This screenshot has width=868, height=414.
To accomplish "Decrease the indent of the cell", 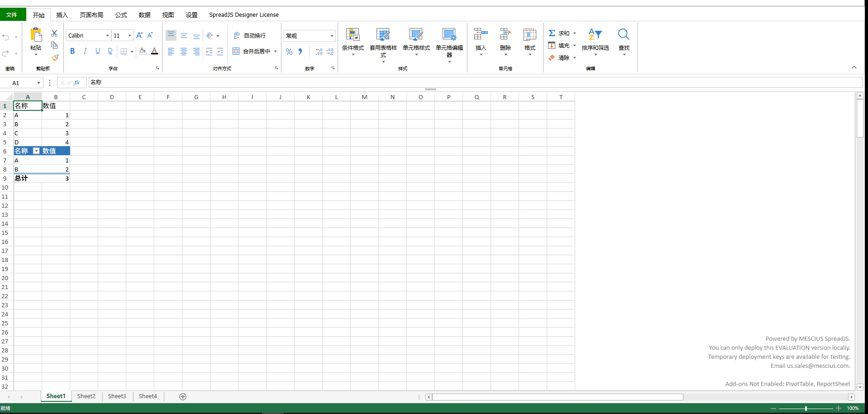I will point(209,52).
